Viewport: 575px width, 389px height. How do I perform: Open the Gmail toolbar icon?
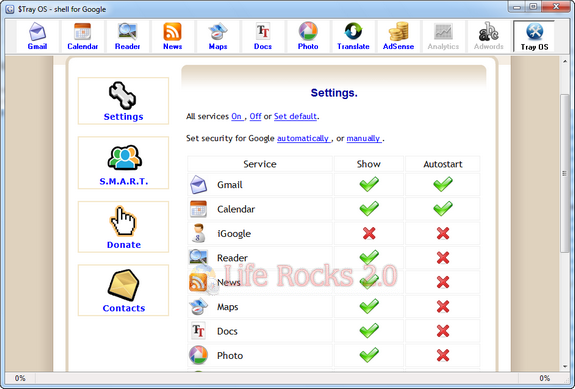click(x=37, y=36)
